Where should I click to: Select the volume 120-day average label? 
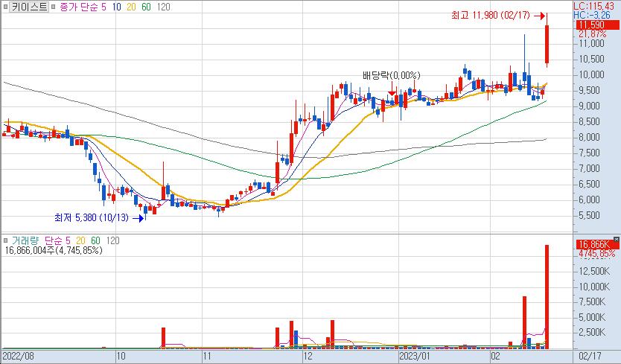click(x=113, y=240)
